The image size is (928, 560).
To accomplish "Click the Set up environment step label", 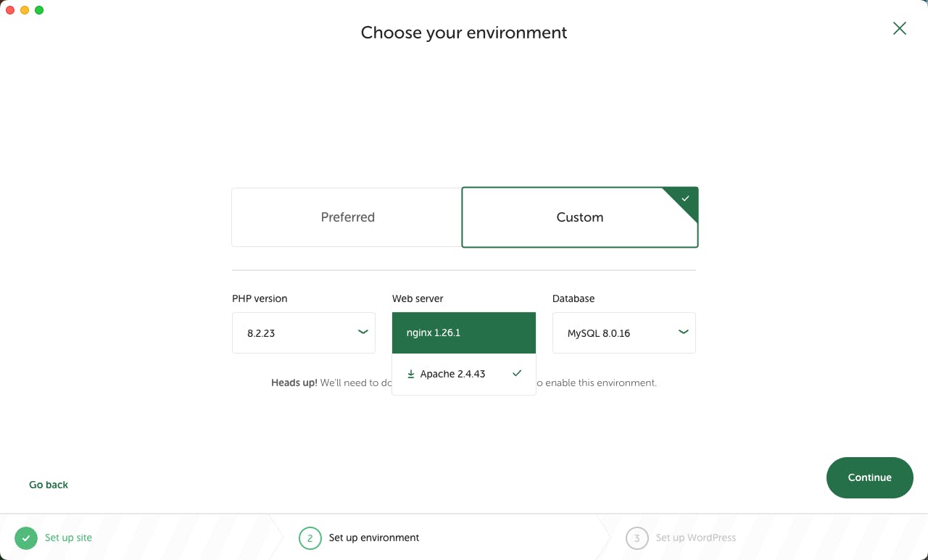I will coord(374,538).
